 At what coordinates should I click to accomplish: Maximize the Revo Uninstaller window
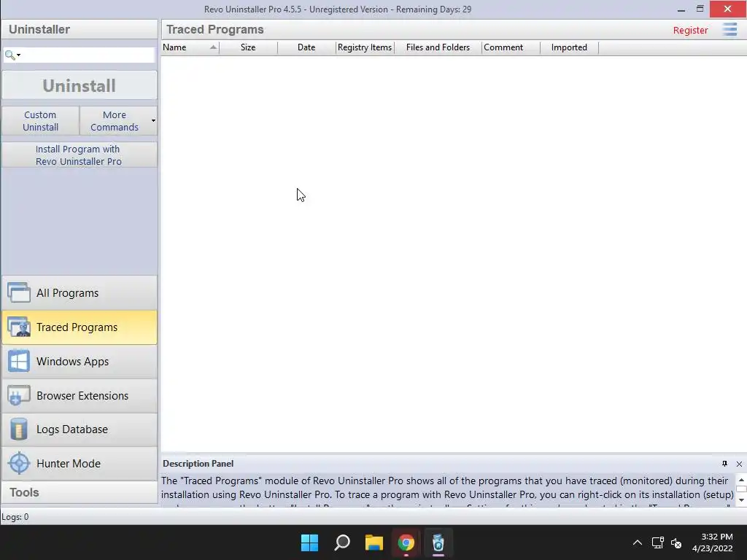[x=700, y=9]
